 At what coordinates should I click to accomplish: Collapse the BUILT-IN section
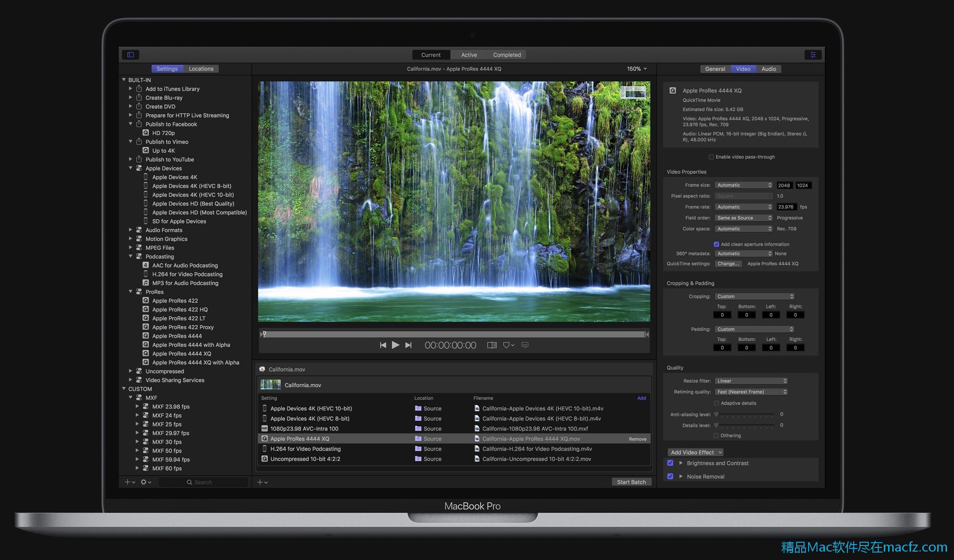pyautogui.click(x=124, y=80)
